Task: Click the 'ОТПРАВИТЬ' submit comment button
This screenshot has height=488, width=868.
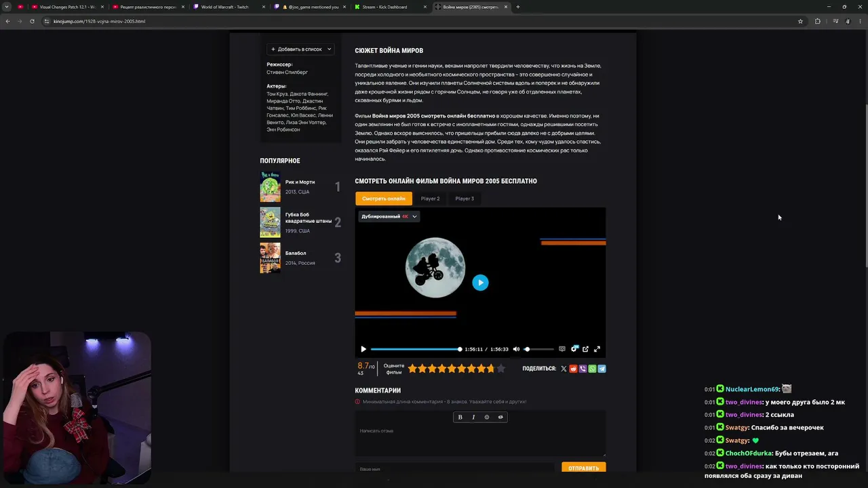Action: click(584, 468)
